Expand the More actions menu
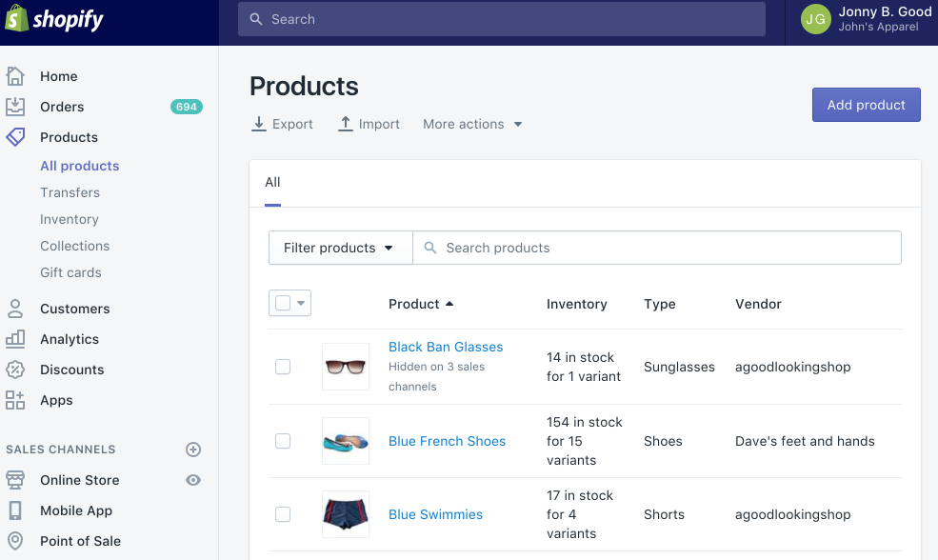The image size is (938, 560). pyautogui.click(x=471, y=124)
